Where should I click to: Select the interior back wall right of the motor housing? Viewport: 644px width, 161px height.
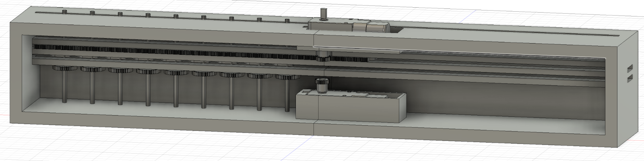coord(503,97)
